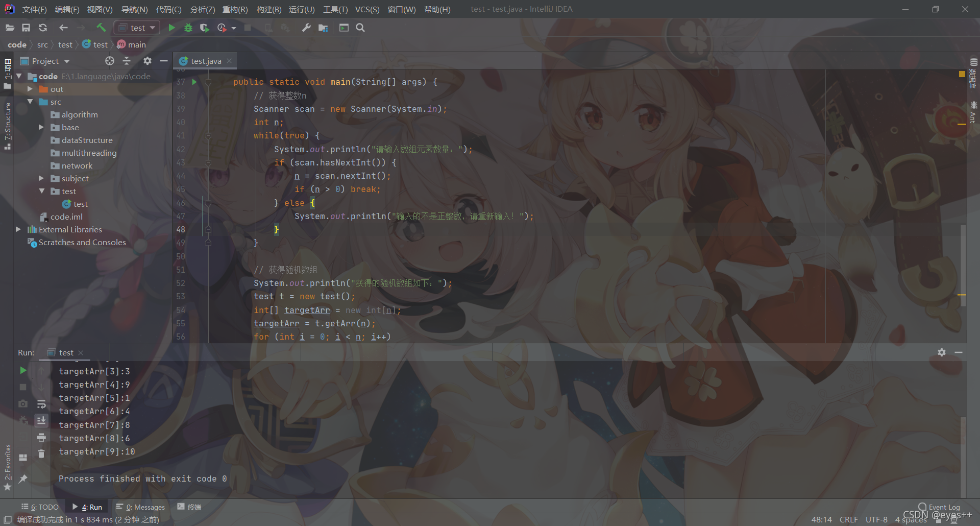Viewport: 980px width, 526px height.
Task: Open VCS(S) menu
Action: pyautogui.click(x=367, y=9)
